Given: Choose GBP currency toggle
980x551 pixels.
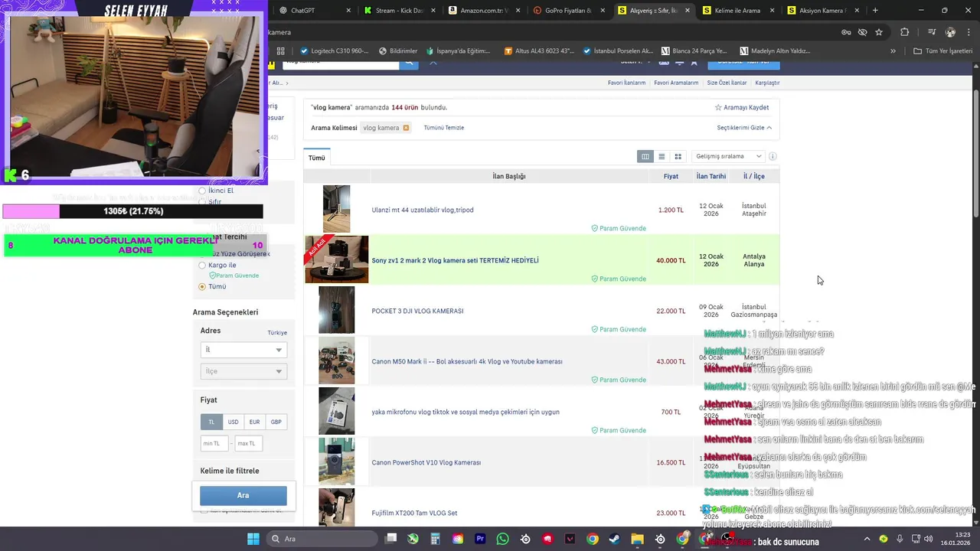Looking at the screenshot, I should 276,422.
